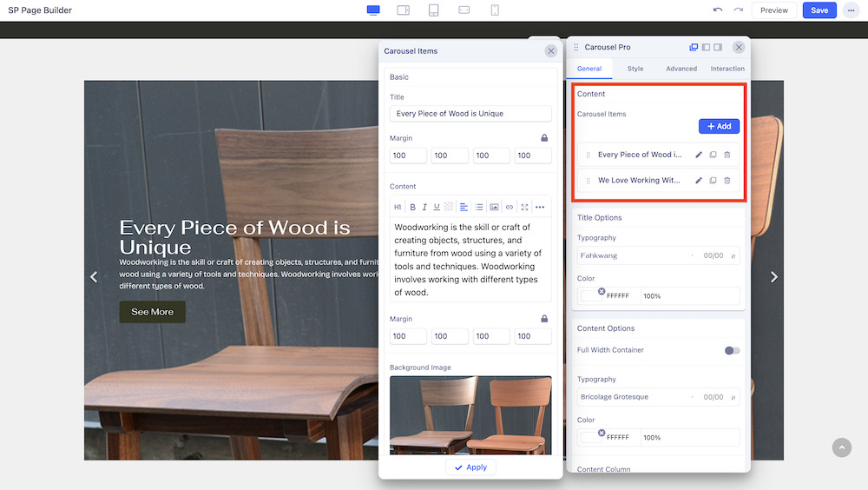Duplicate the 'We Love Working With' item
868x490 pixels.
pos(713,181)
